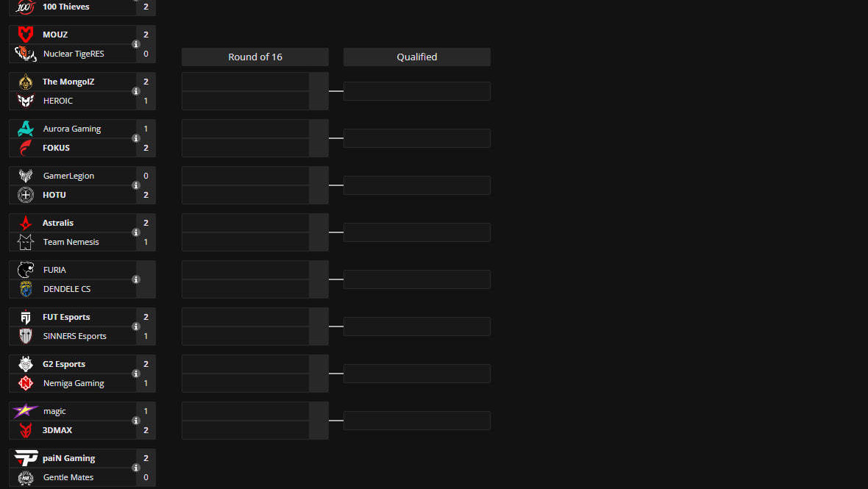Click the HEROIC team logo
The width and height of the screenshot is (868, 489).
(26, 101)
